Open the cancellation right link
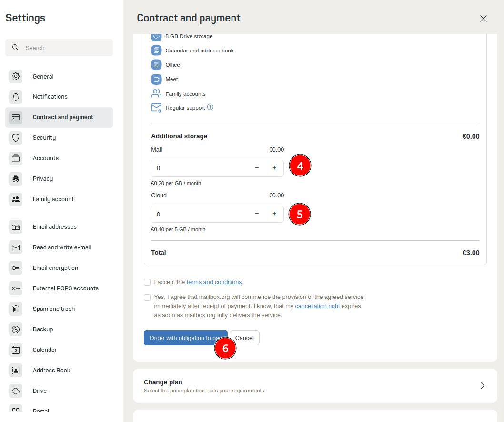 point(317,306)
